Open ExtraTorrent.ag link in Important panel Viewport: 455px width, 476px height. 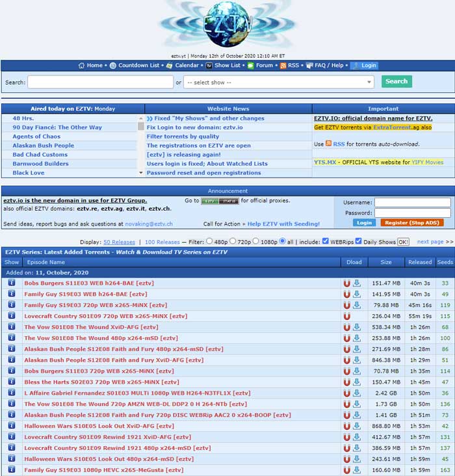(x=393, y=127)
